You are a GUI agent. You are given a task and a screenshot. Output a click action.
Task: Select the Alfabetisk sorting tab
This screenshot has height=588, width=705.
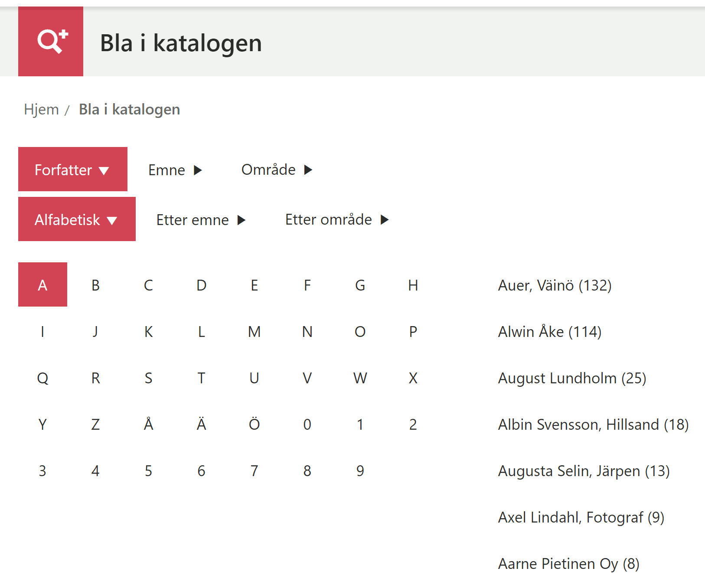click(77, 219)
